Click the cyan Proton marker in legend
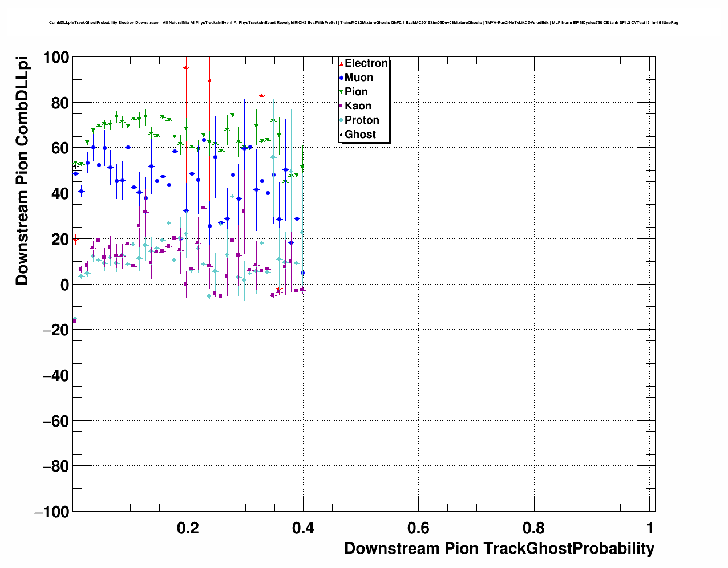Viewport: 728px width, 568px height. point(341,120)
